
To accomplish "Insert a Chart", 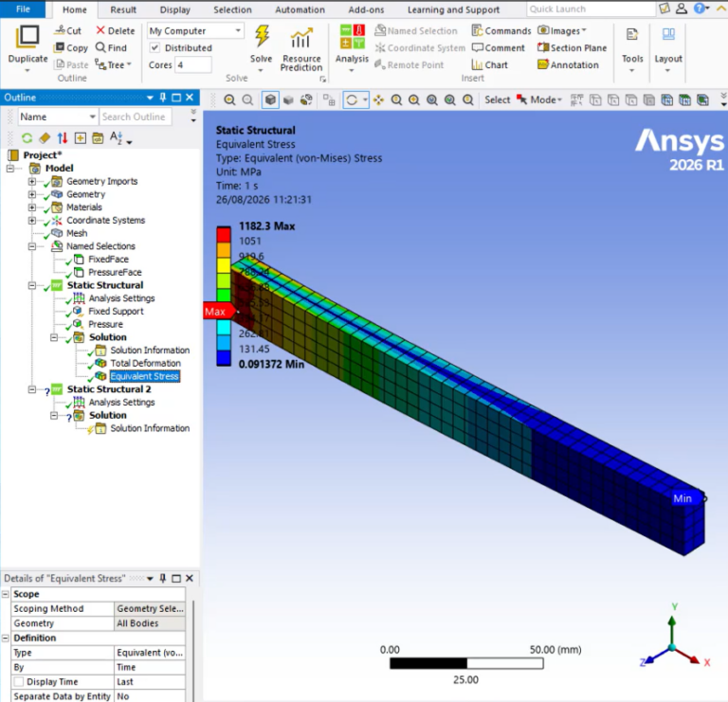I will pos(489,65).
